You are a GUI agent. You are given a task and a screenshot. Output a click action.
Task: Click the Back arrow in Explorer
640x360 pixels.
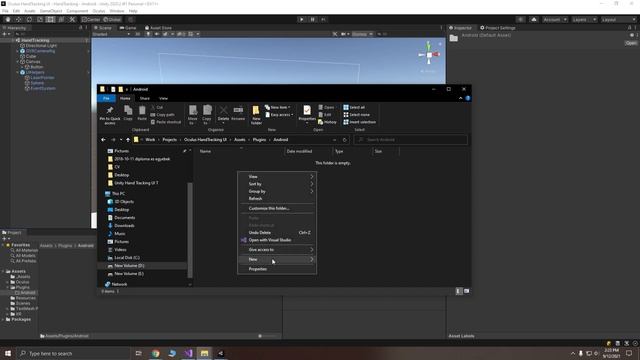[103, 140]
